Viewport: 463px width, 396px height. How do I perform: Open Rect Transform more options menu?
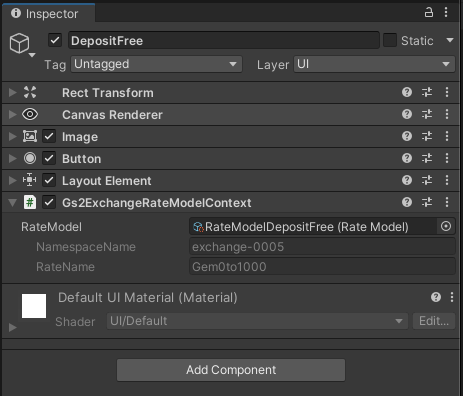[447, 92]
